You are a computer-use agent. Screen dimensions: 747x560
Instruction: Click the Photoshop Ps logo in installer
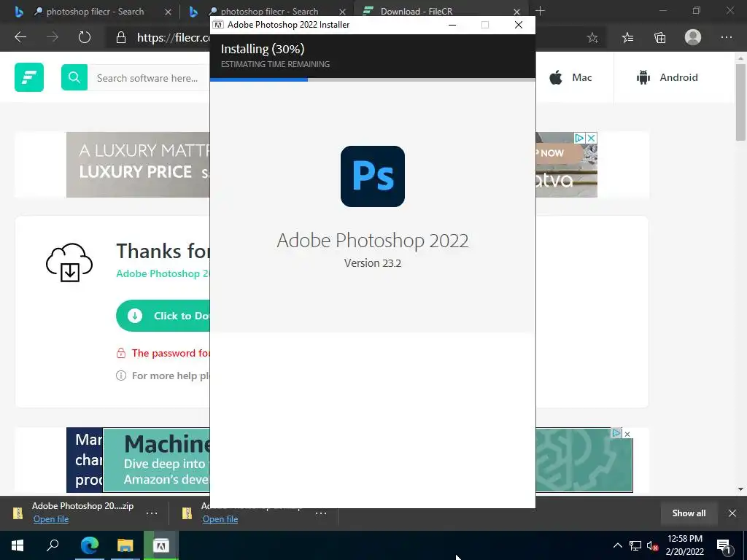coord(373,176)
